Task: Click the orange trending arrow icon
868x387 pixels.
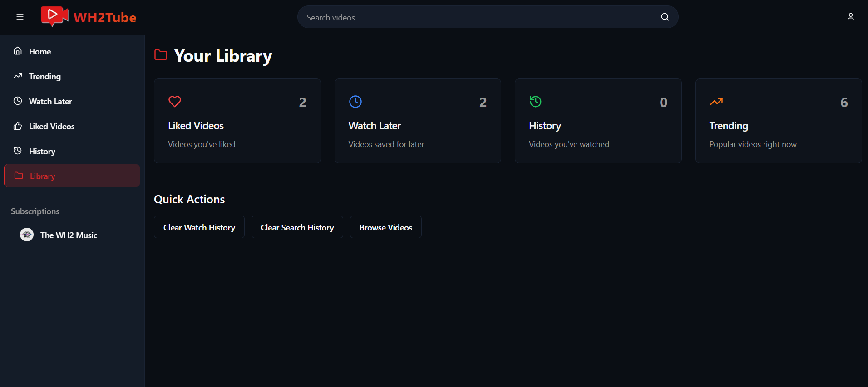Action: tap(716, 102)
